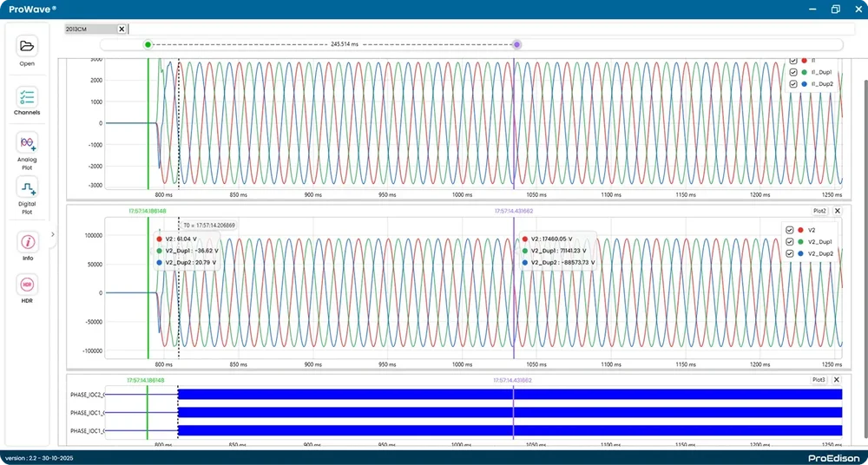This screenshot has width=868, height=465.
Task: Click the version 2.2 - 30-10-2025 status text
Action: (39, 458)
